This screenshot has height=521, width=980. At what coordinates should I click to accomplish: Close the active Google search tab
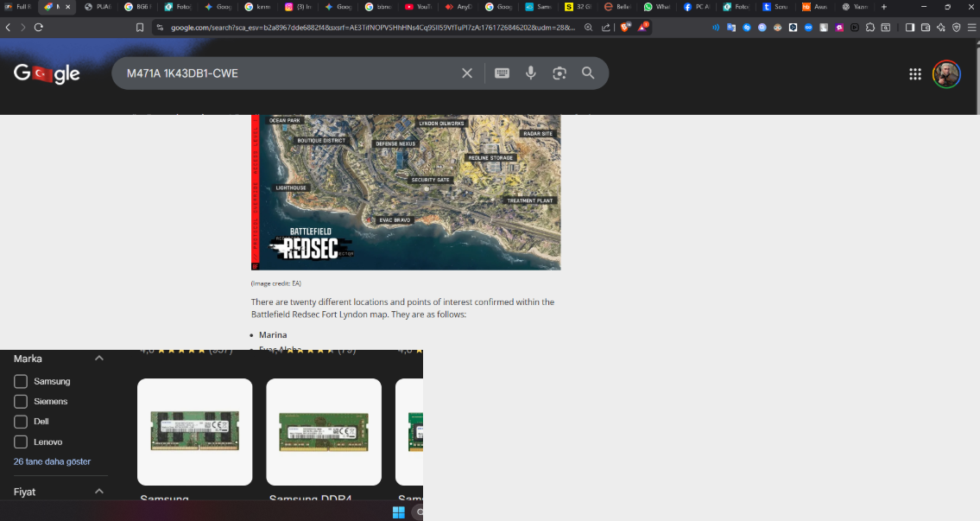point(68,7)
